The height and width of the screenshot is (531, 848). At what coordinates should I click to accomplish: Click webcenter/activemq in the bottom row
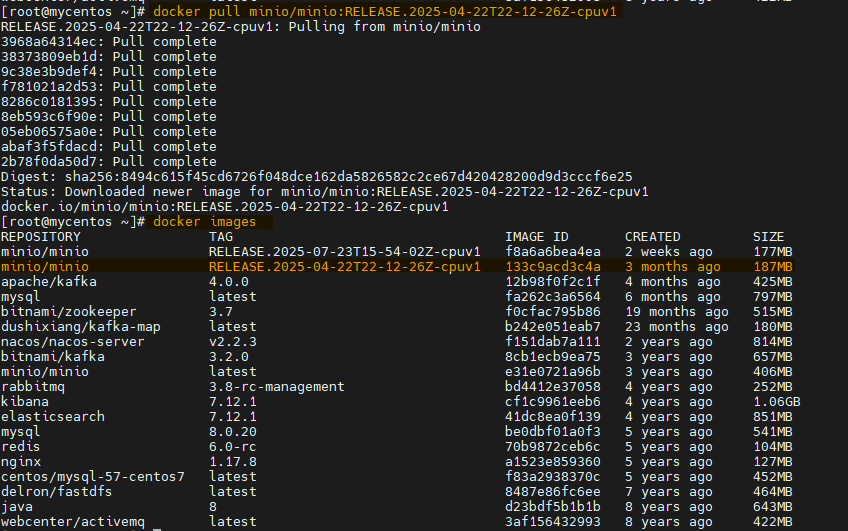tap(72, 522)
